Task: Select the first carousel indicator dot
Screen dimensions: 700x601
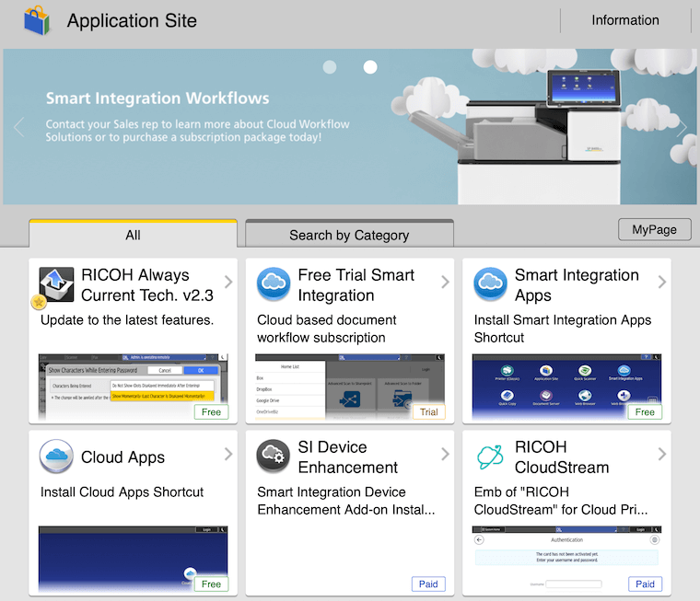Action: point(330,67)
